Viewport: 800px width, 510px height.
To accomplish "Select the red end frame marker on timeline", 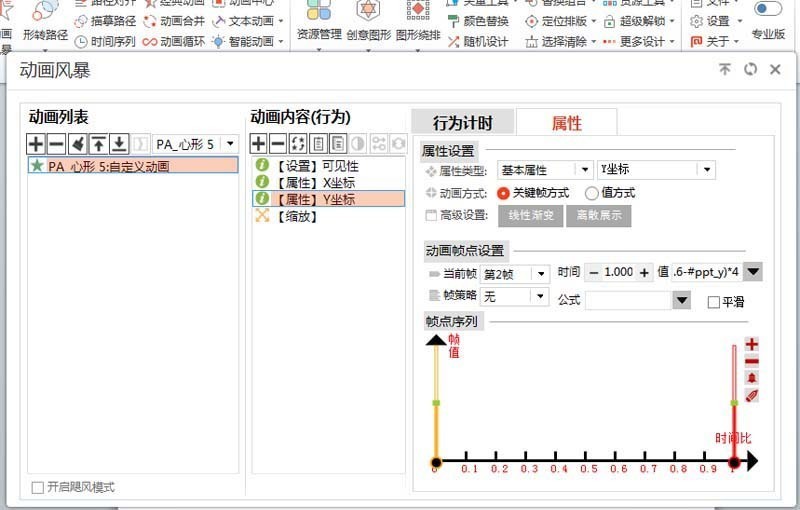I will (x=734, y=463).
